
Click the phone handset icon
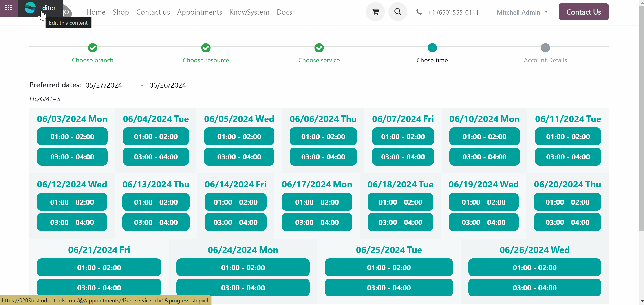pyautogui.click(x=419, y=12)
